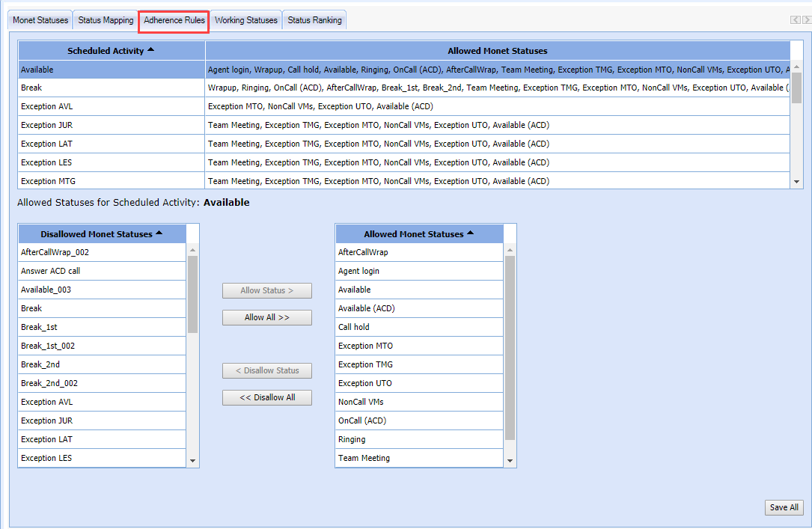Open the Working Statuses tab

pyautogui.click(x=245, y=20)
